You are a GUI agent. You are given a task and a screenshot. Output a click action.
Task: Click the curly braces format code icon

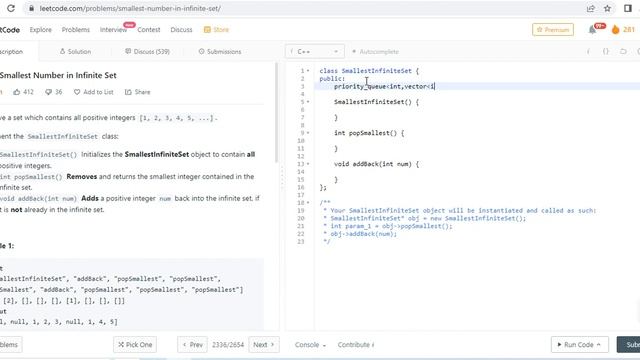606,51
